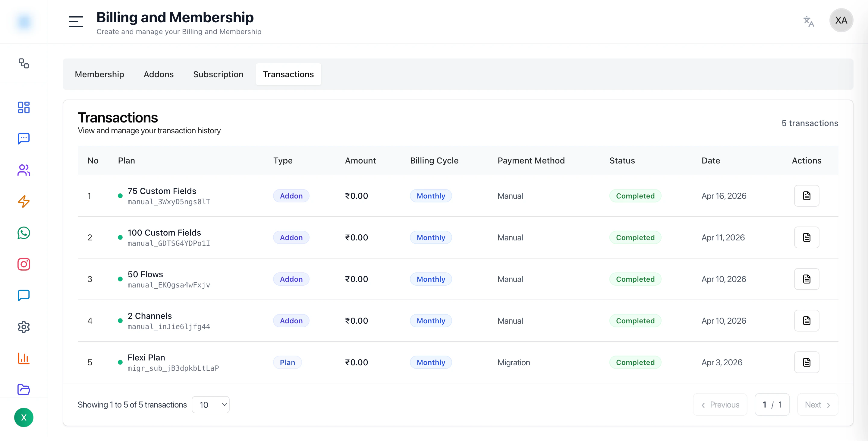The image size is (868, 441).
Task: Toggle the hamburger sidebar menu
Action: point(75,22)
